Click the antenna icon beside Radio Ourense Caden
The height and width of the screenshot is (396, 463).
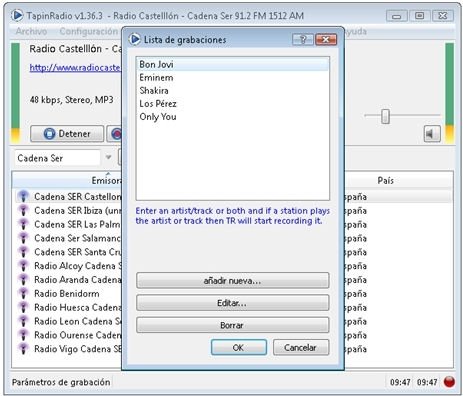pyautogui.click(x=23, y=335)
